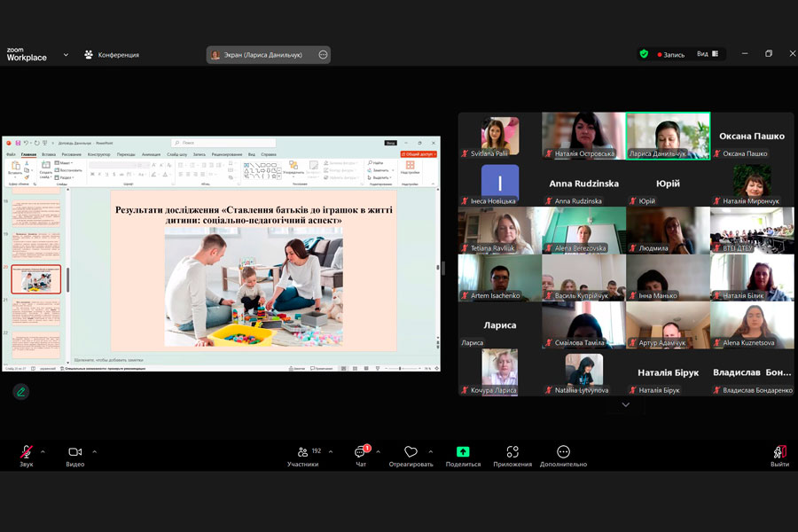Switch to the Слайд-шоу ribbon tab
Image resolution: width=798 pixels, height=532 pixels.
(x=176, y=154)
